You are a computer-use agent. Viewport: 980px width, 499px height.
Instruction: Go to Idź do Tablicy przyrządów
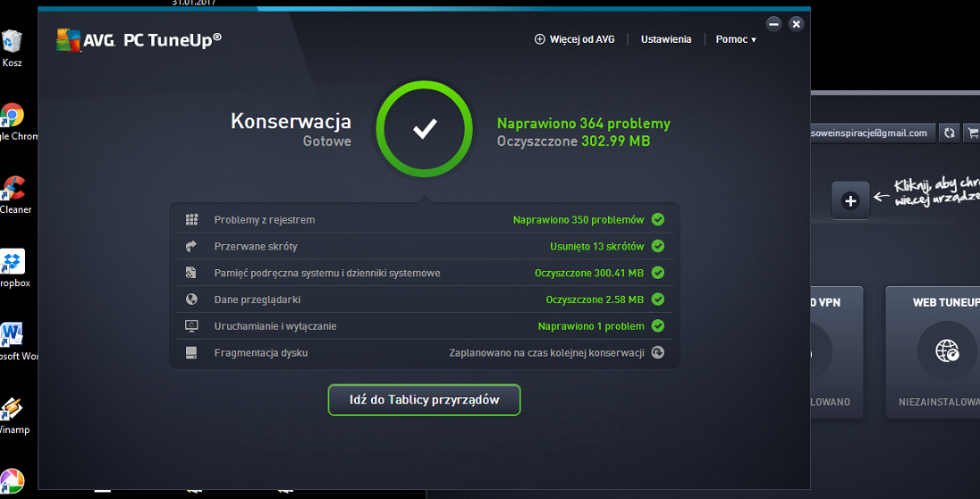pos(424,400)
